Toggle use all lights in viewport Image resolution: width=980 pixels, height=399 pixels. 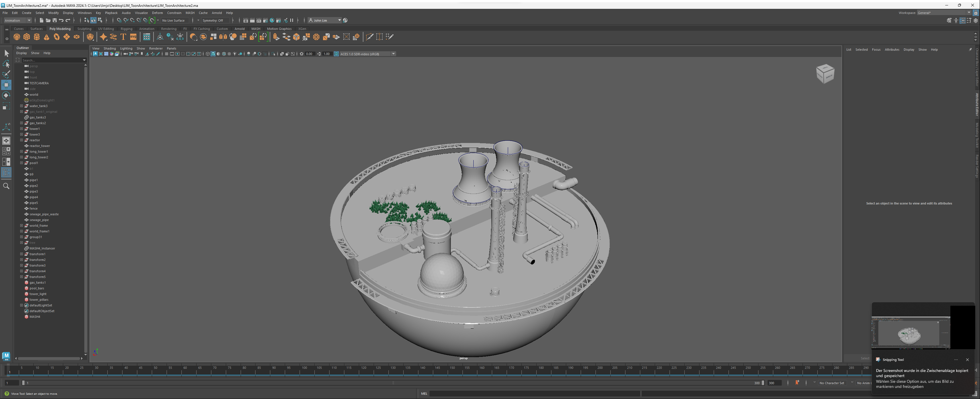point(235,54)
